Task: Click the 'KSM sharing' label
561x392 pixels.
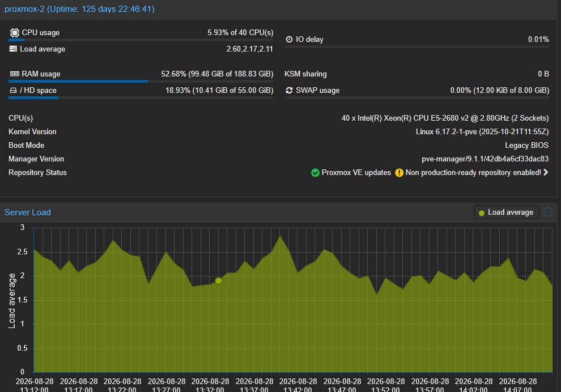Action: coord(305,74)
